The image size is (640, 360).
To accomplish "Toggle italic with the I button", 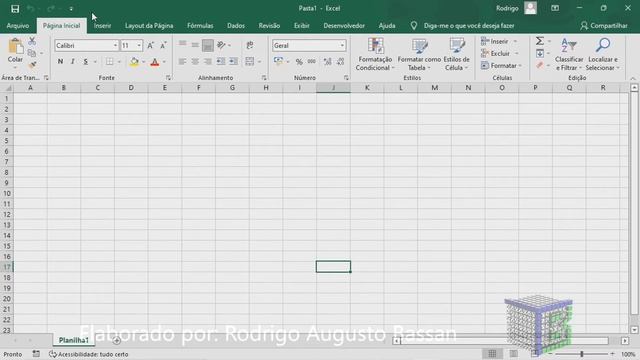I will click(x=73, y=62).
